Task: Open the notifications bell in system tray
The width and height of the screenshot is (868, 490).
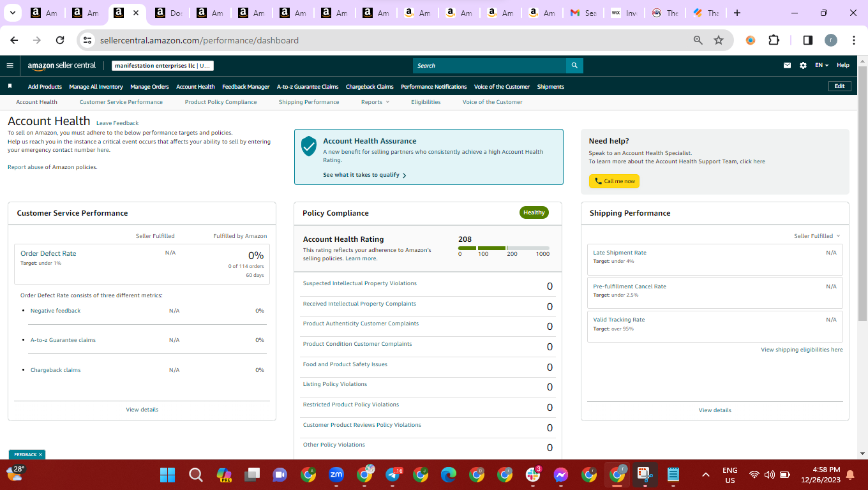Action: pyautogui.click(x=849, y=475)
